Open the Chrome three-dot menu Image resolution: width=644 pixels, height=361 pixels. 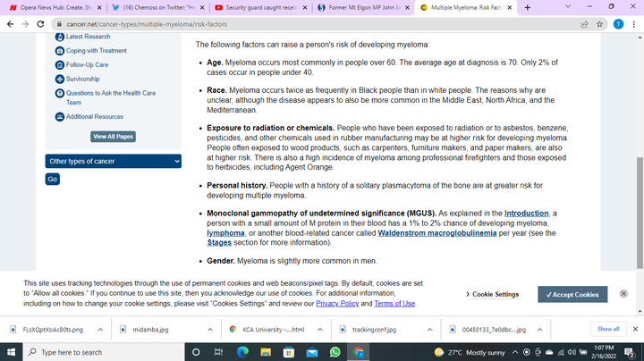click(634, 24)
